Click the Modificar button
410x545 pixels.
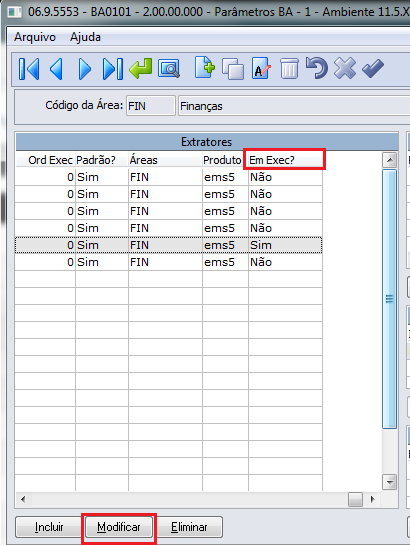click(119, 527)
